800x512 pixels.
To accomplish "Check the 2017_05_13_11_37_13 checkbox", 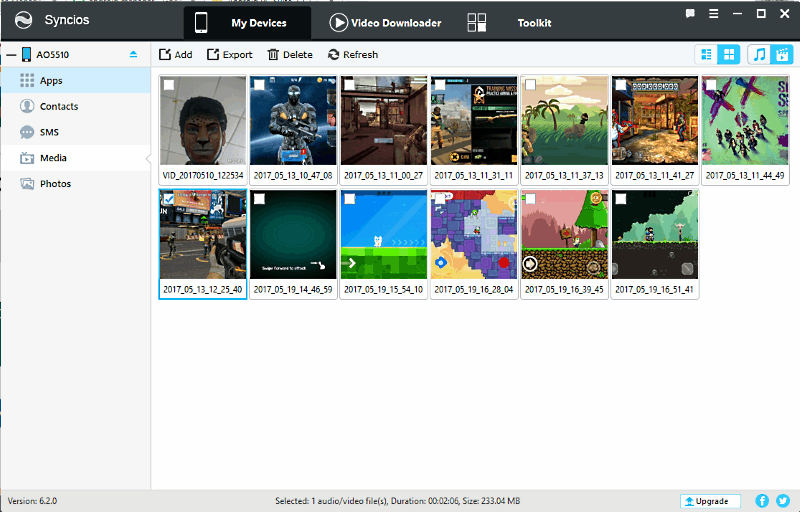I will pyautogui.click(x=531, y=85).
